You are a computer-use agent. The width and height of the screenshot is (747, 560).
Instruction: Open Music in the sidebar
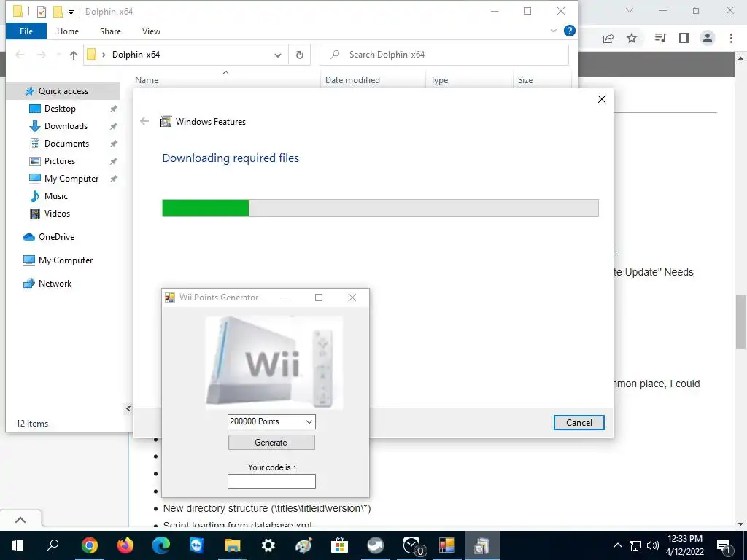point(55,195)
